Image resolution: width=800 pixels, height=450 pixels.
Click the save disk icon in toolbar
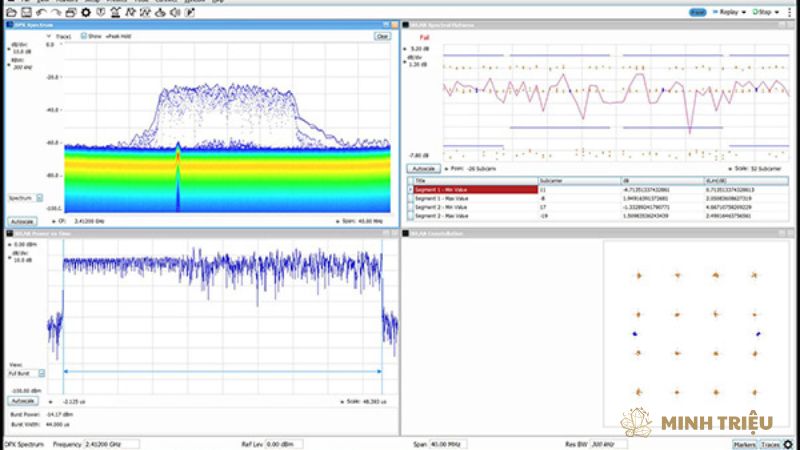click(x=25, y=12)
